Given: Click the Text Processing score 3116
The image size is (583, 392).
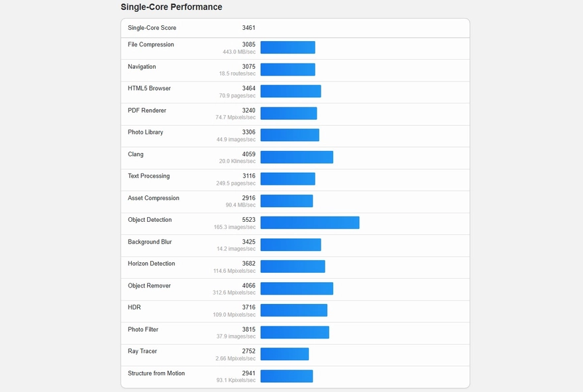Looking at the screenshot, I should click(248, 176).
